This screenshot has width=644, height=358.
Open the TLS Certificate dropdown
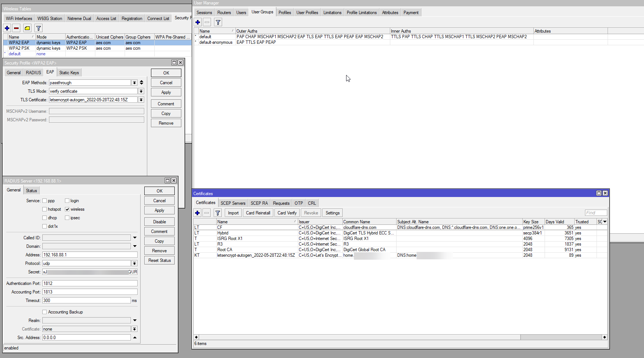(141, 100)
